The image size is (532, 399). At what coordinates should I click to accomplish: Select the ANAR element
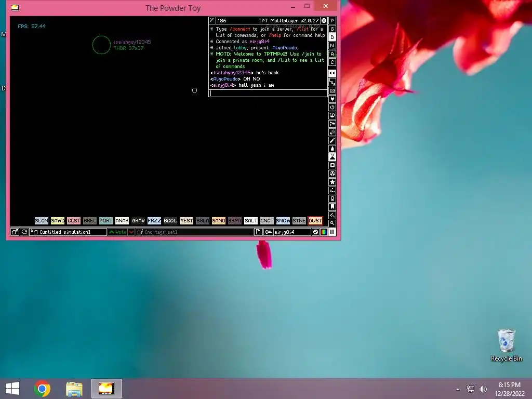pyautogui.click(x=122, y=220)
